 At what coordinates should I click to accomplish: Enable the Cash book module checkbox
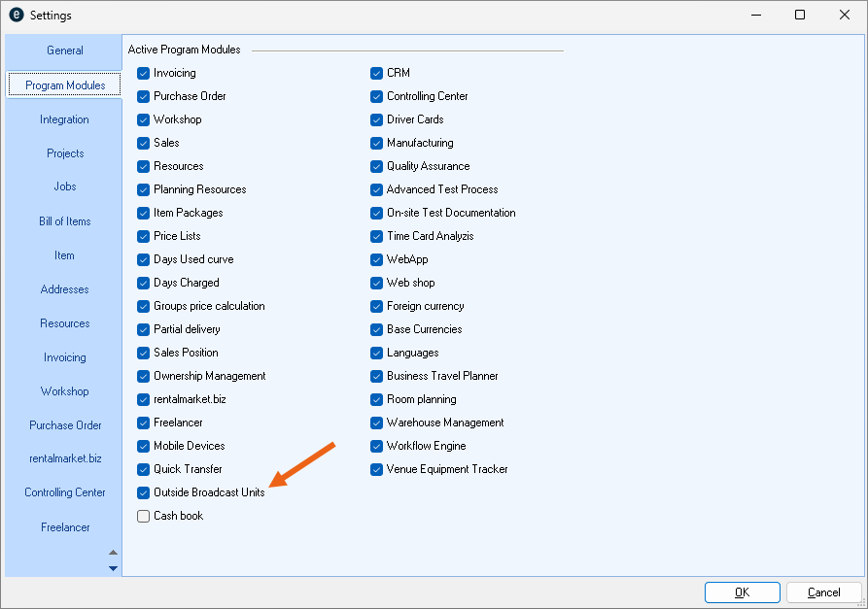click(x=144, y=516)
